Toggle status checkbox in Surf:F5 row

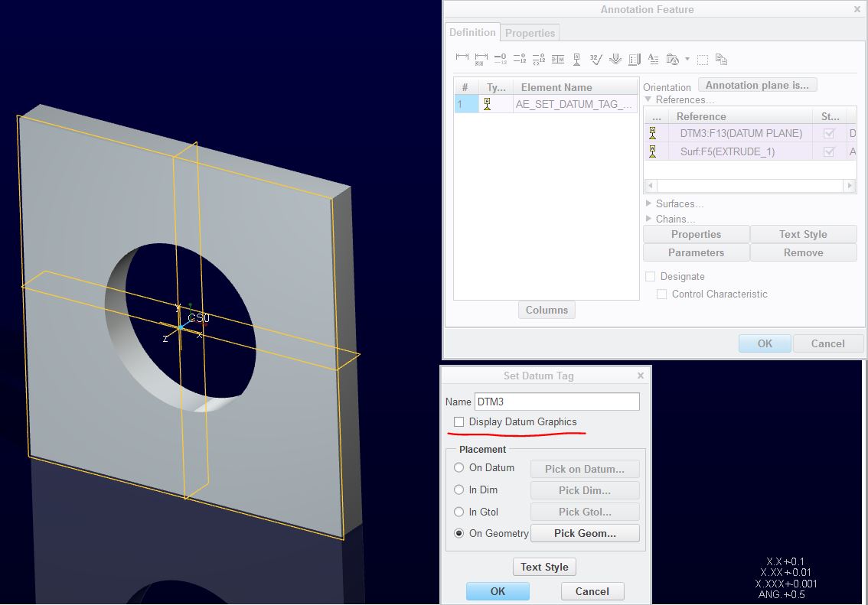[x=829, y=151]
